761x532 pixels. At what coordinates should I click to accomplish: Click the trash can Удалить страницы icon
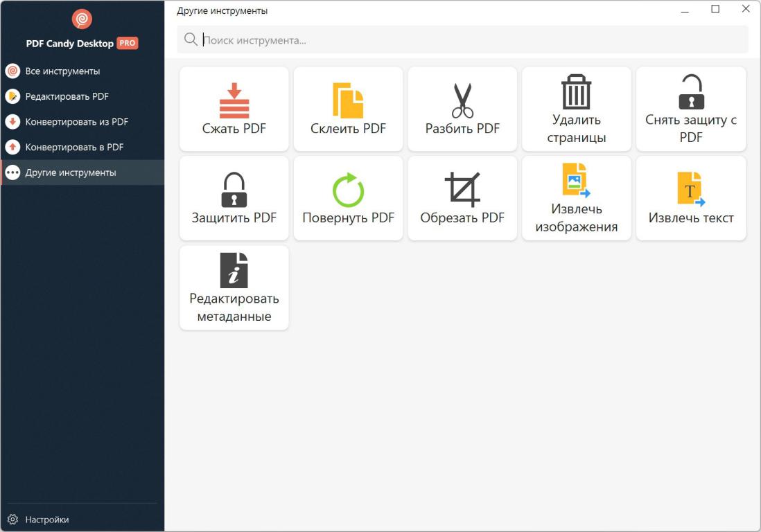(x=576, y=92)
